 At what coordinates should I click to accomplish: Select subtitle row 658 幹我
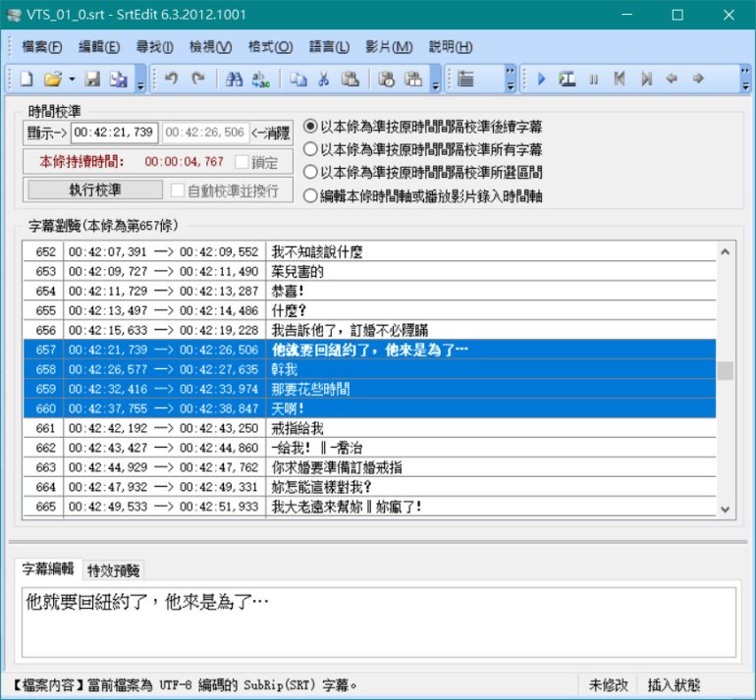click(x=369, y=369)
